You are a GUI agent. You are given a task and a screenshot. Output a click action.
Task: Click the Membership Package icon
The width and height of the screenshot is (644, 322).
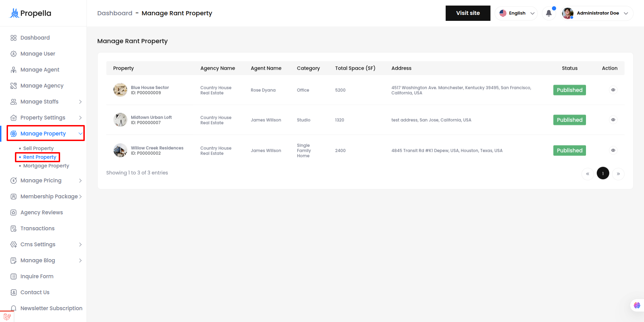tap(14, 197)
